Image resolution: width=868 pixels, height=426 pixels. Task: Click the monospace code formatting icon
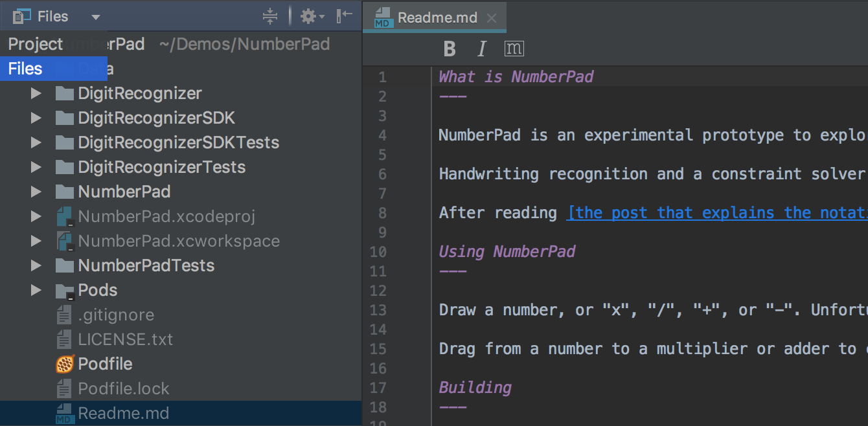point(514,49)
